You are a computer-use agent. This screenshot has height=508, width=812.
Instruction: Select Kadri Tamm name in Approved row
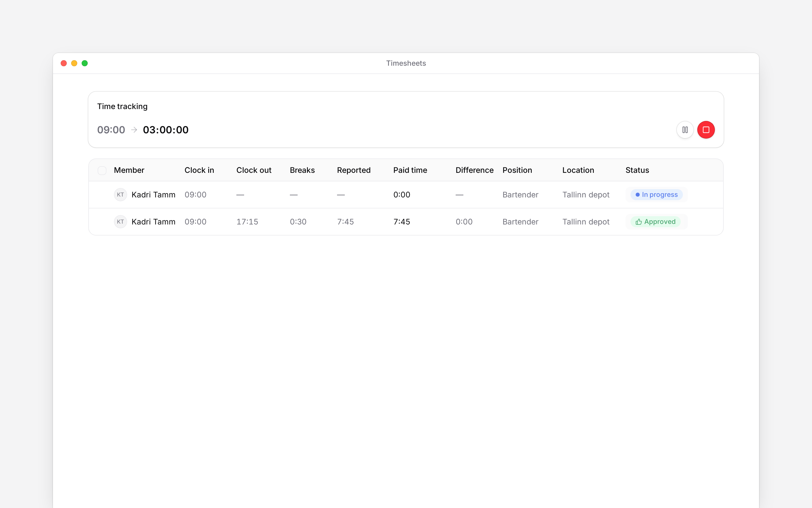(153, 222)
